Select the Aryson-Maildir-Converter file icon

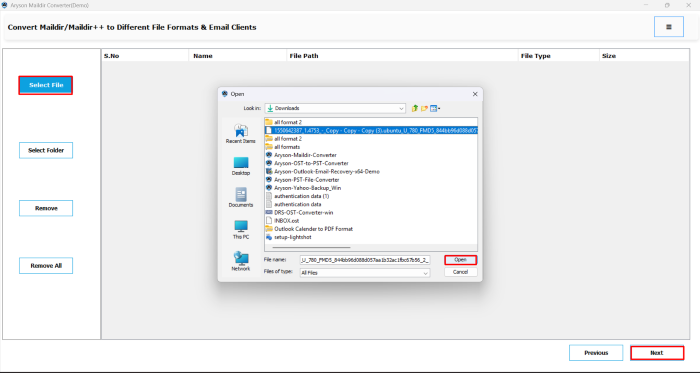pos(269,155)
